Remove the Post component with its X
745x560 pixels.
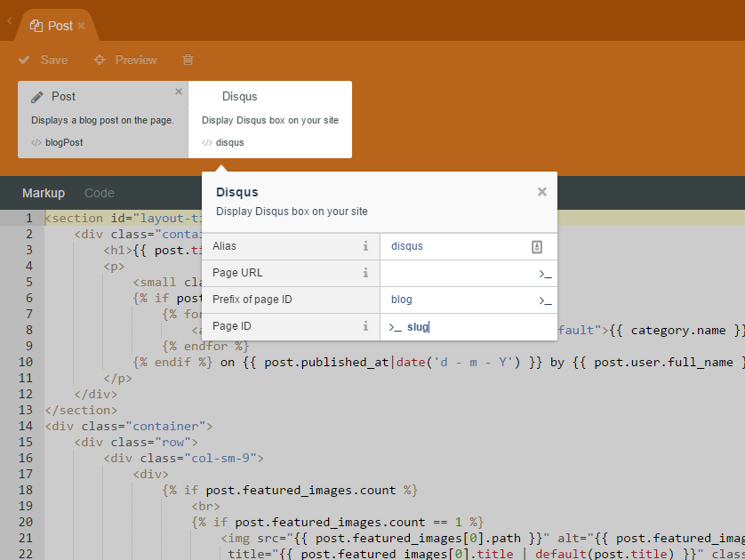(x=179, y=92)
